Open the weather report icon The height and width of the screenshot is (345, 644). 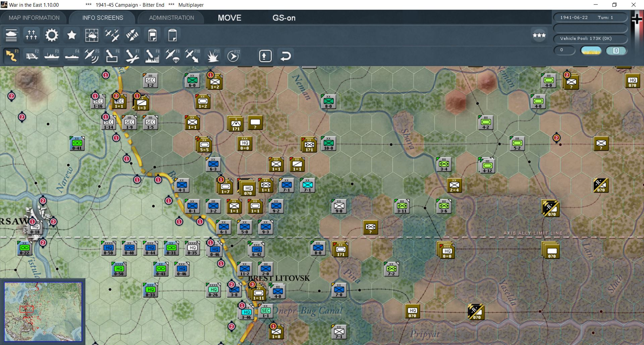92,35
